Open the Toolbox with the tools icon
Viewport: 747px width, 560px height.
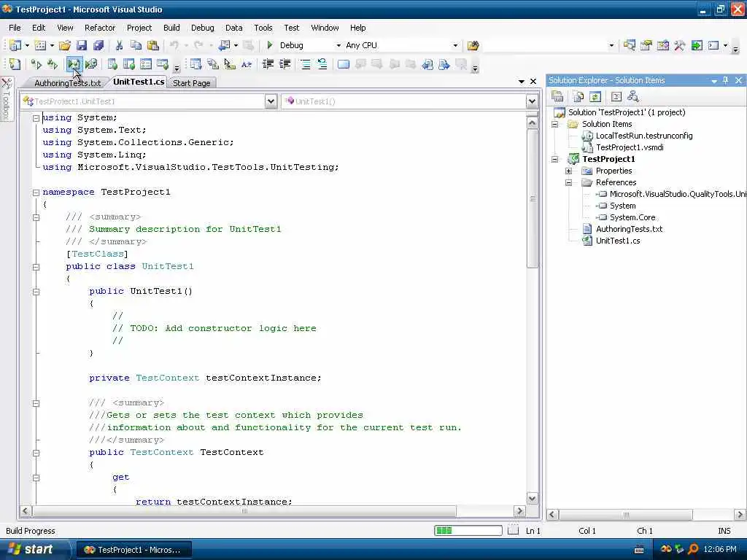point(679,45)
